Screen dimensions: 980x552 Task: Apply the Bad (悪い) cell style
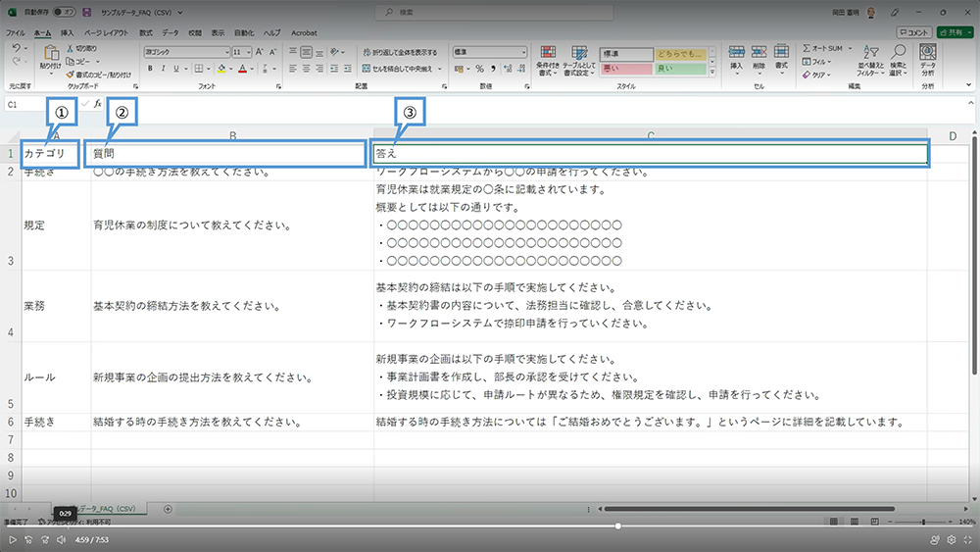(x=626, y=69)
